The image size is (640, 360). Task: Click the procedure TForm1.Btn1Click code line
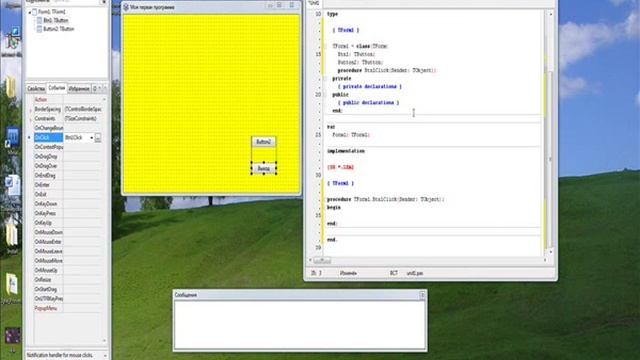[x=386, y=200]
